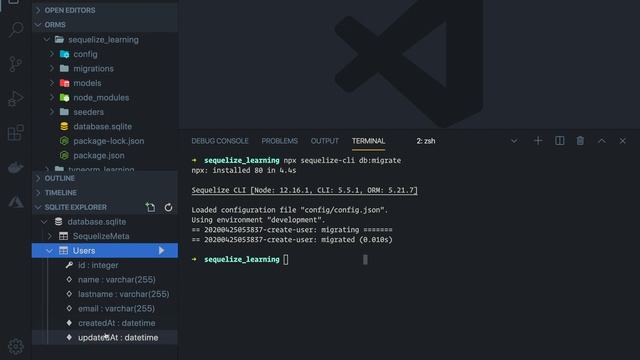Image resolution: width=640 pixels, height=360 pixels.
Task: Open the Extensions view
Action: point(16,133)
